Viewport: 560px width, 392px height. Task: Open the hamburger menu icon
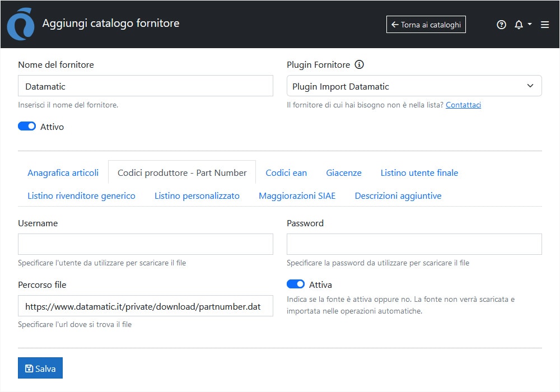[544, 25]
